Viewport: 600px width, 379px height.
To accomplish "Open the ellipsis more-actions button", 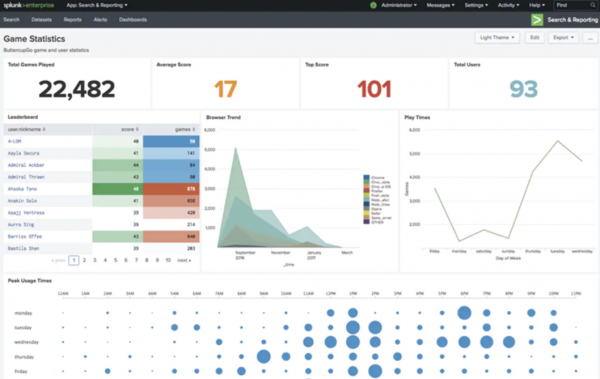I will click(590, 38).
